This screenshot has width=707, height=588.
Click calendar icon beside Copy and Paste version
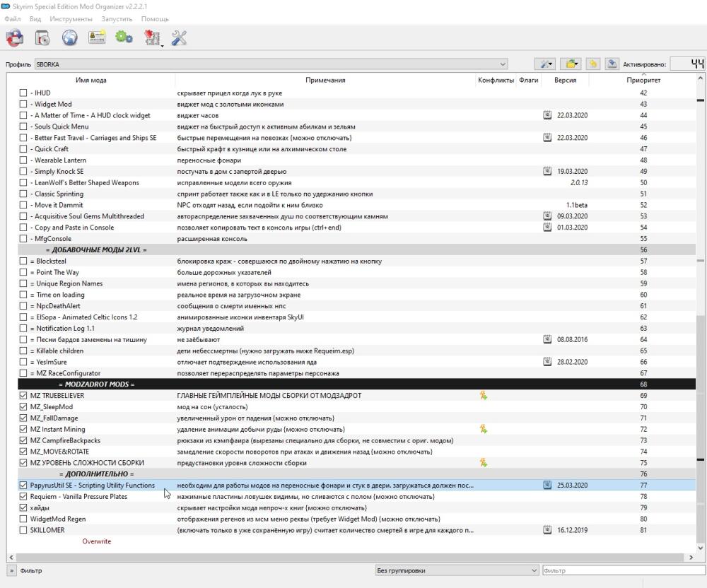(547, 227)
